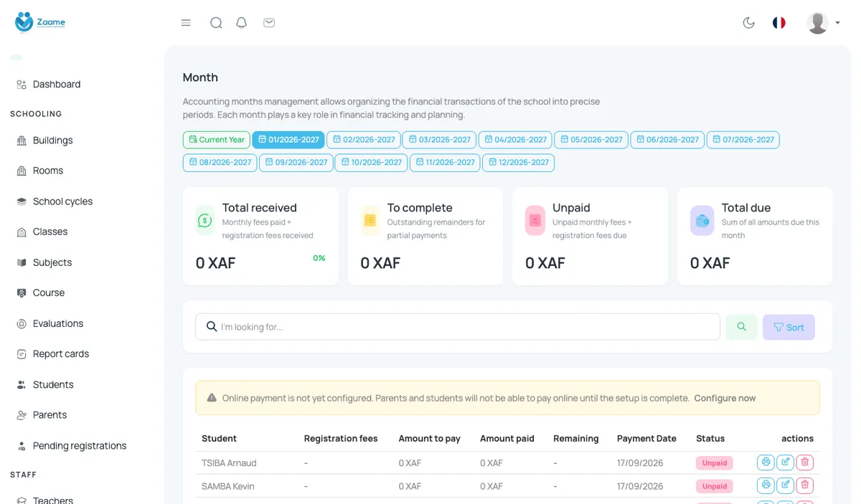Open the mail envelope icon
861x504 pixels.
click(x=269, y=23)
